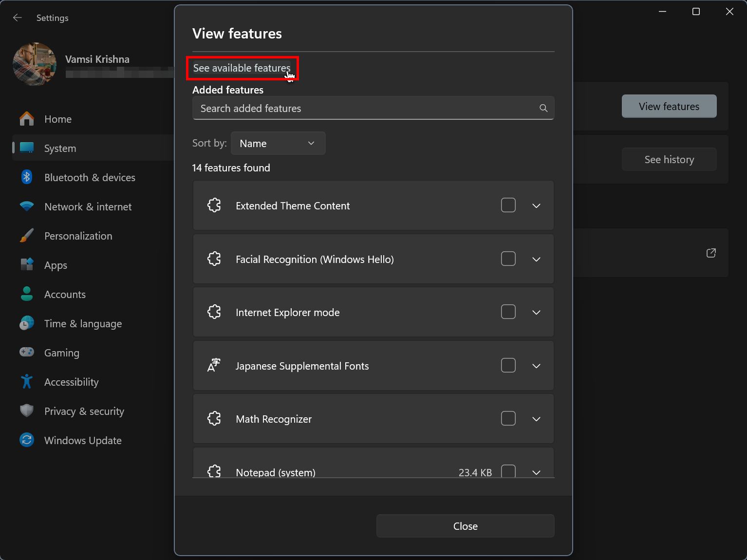Tick the Math Recognizer checkbox
Image resolution: width=747 pixels, height=560 pixels.
tap(508, 419)
